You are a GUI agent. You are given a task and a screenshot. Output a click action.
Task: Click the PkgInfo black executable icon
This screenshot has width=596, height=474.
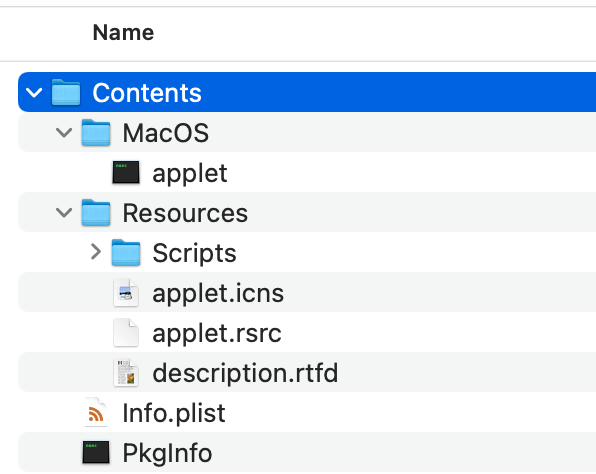[x=96, y=452]
